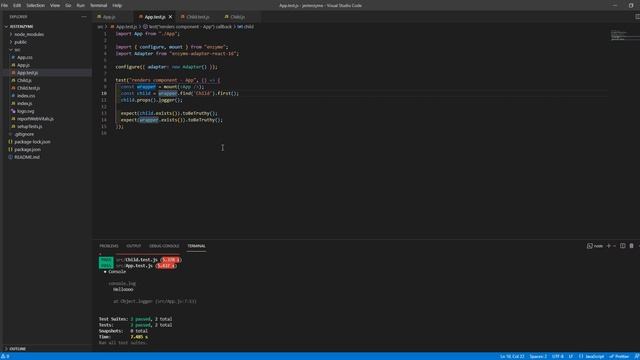Open App.css in the Explorer
This screenshot has width=640, height=360.
(x=24, y=58)
